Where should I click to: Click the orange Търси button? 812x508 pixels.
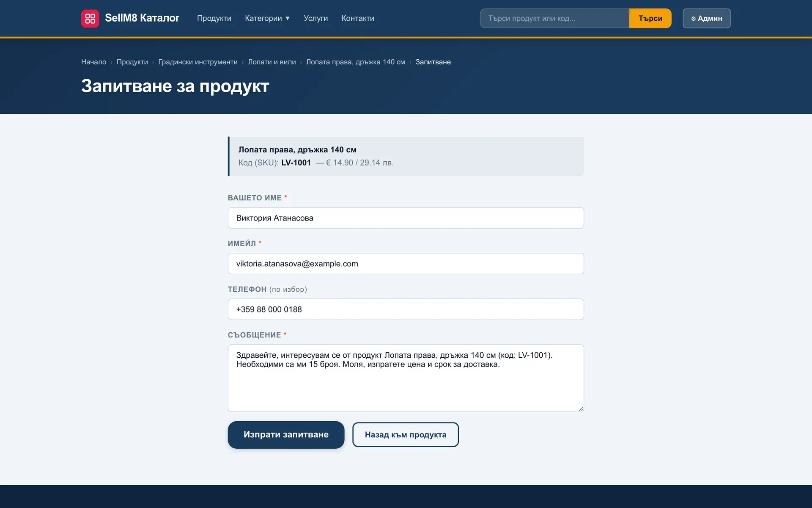pos(650,18)
